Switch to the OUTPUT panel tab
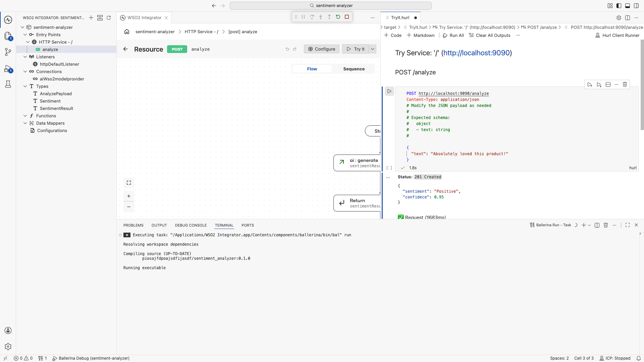 (x=159, y=225)
